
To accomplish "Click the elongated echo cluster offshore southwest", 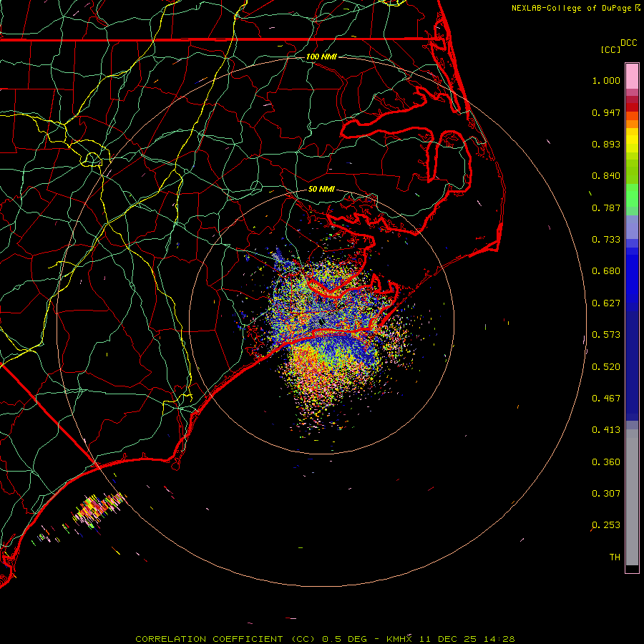I will 98,510.
